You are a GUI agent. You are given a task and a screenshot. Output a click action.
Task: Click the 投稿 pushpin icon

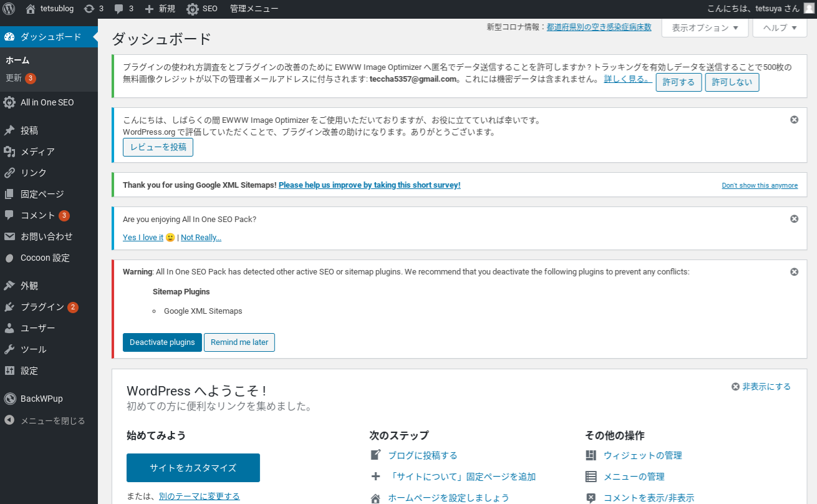tap(9, 130)
